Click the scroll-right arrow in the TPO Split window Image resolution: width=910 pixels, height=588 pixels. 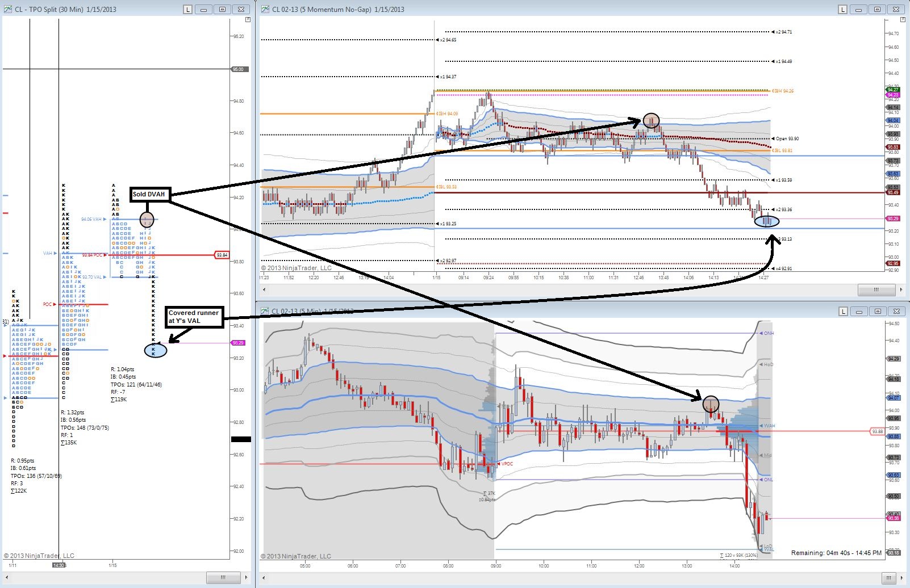click(x=246, y=577)
